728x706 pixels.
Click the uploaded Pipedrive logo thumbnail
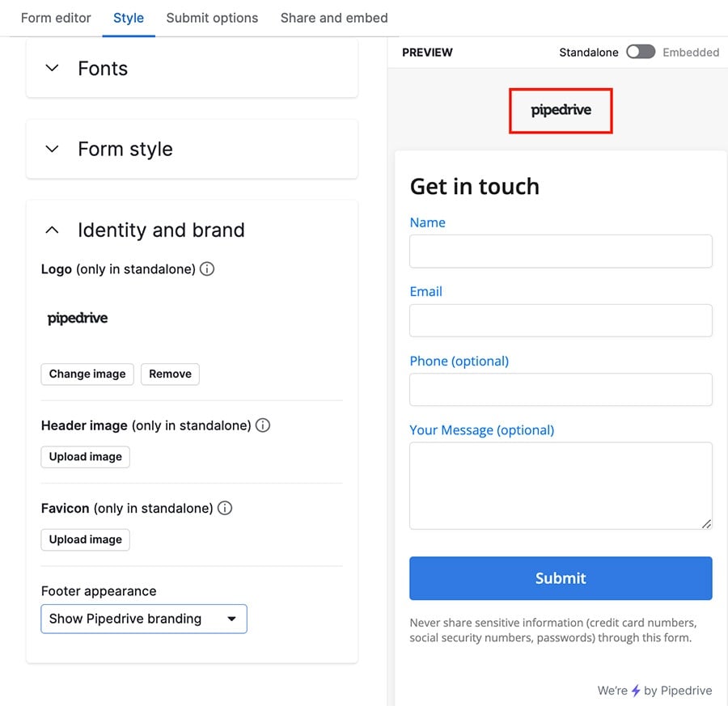(x=78, y=319)
